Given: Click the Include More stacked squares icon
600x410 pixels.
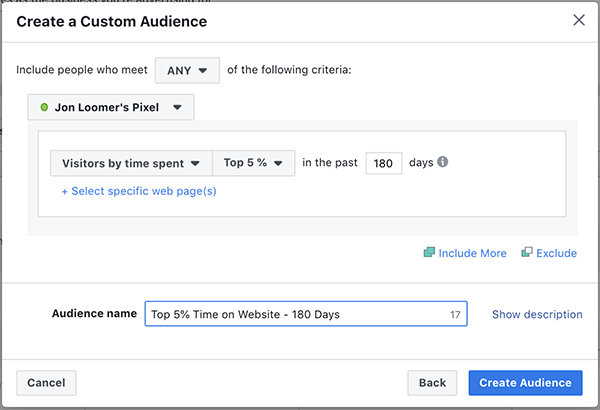Looking at the screenshot, I should [x=429, y=252].
